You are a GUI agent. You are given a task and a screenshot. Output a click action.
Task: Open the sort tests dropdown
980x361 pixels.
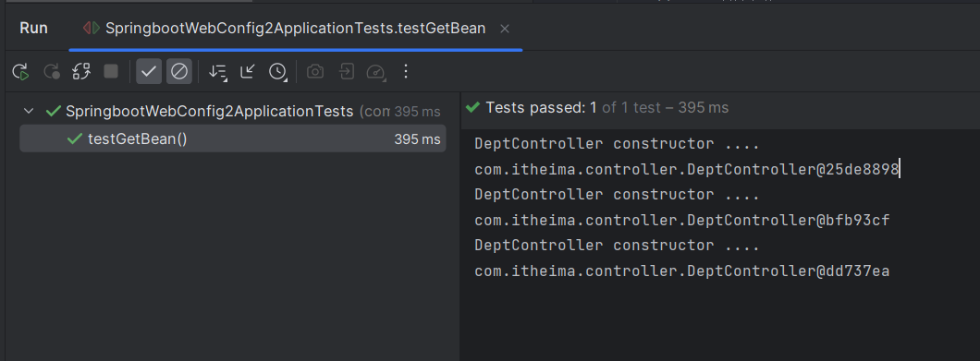pyautogui.click(x=218, y=72)
